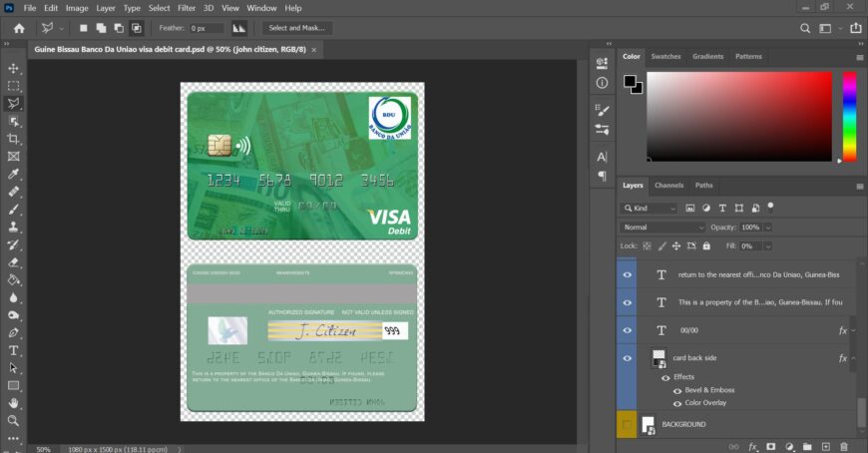Switch to the Swatches tab
This screenshot has width=868, height=453.
tap(665, 57)
